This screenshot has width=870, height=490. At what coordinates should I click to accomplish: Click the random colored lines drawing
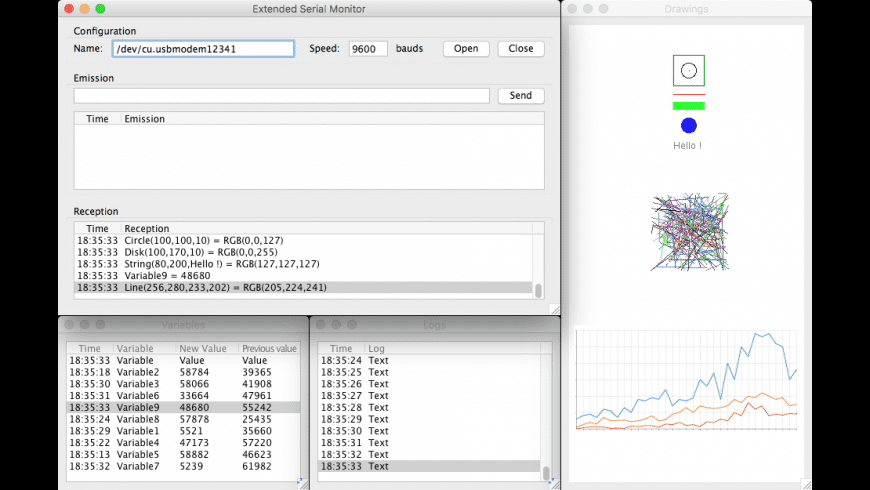point(688,232)
